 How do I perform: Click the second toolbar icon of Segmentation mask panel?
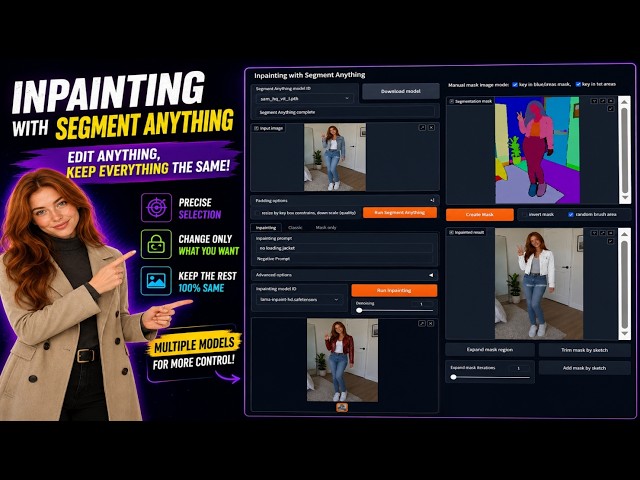point(602,100)
